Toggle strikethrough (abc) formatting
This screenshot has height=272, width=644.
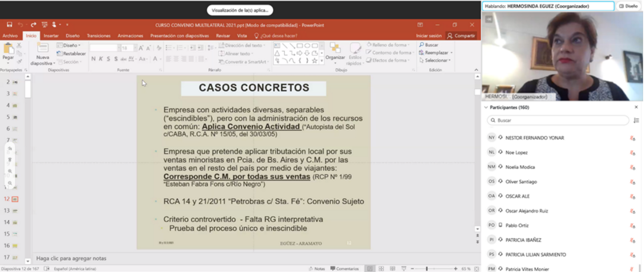click(x=123, y=59)
